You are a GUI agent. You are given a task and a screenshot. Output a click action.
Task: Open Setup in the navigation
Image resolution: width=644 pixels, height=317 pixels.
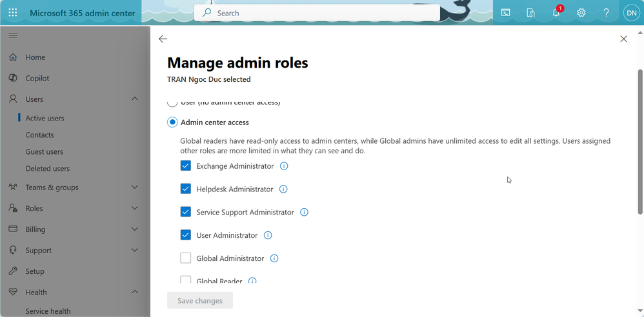(x=35, y=271)
